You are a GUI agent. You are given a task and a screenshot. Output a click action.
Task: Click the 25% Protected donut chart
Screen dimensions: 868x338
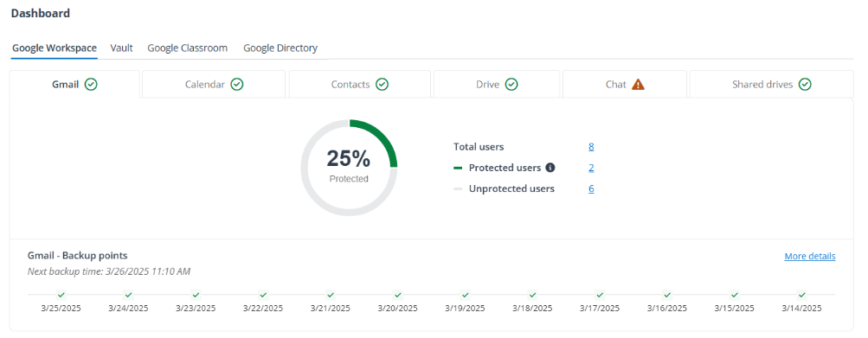pyautogui.click(x=349, y=167)
